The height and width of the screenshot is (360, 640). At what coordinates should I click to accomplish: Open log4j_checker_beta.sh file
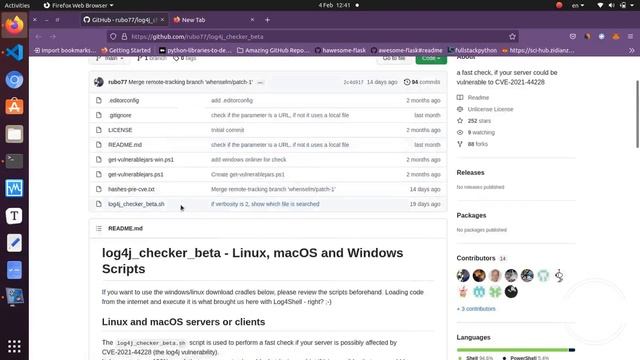click(136, 204)
